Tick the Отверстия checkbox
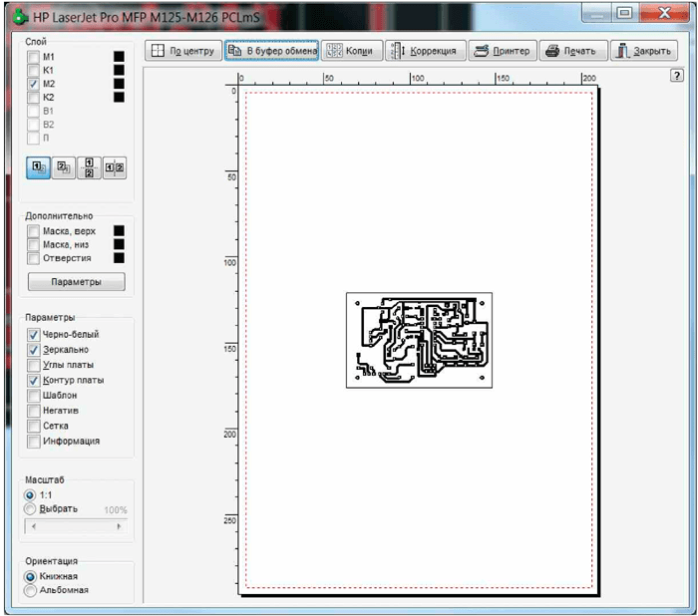The width and height of the screenshot is (698, 616). click(x=35, y=258)
